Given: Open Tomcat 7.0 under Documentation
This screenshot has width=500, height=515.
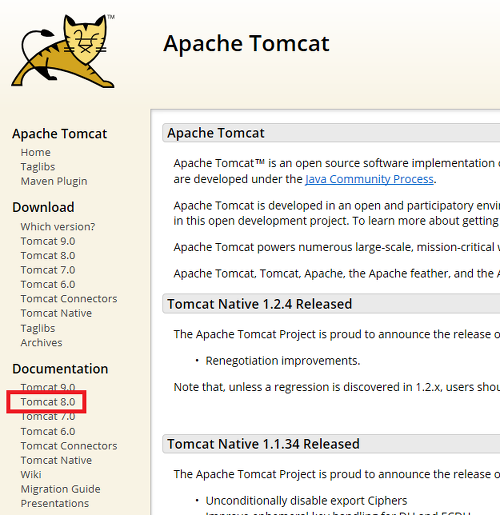Looking at the screenshot, I should coord(48,417).
